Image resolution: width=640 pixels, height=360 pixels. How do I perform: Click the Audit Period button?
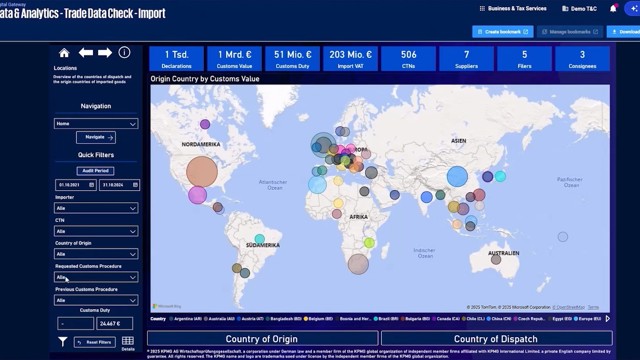(96, 171)
